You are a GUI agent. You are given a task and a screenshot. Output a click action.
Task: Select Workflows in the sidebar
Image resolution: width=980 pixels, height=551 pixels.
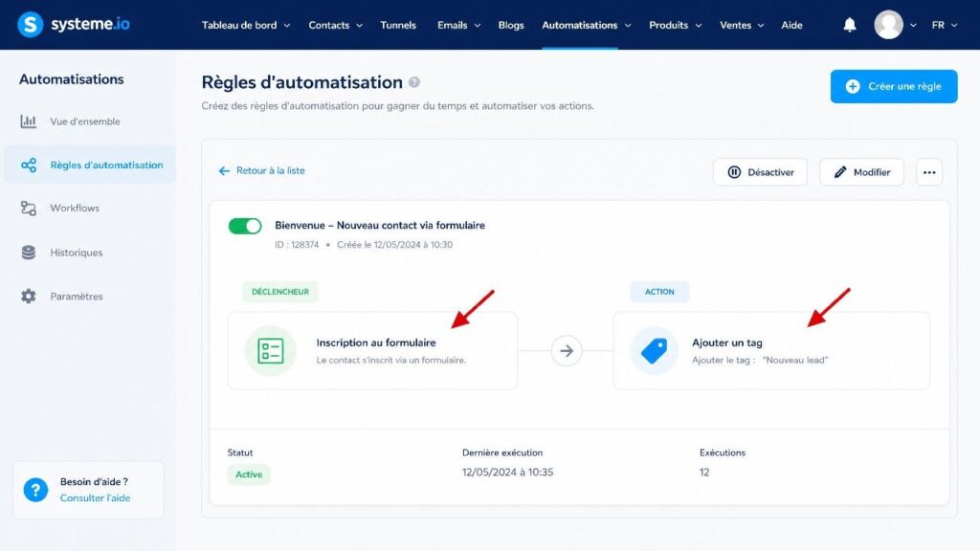75,208
